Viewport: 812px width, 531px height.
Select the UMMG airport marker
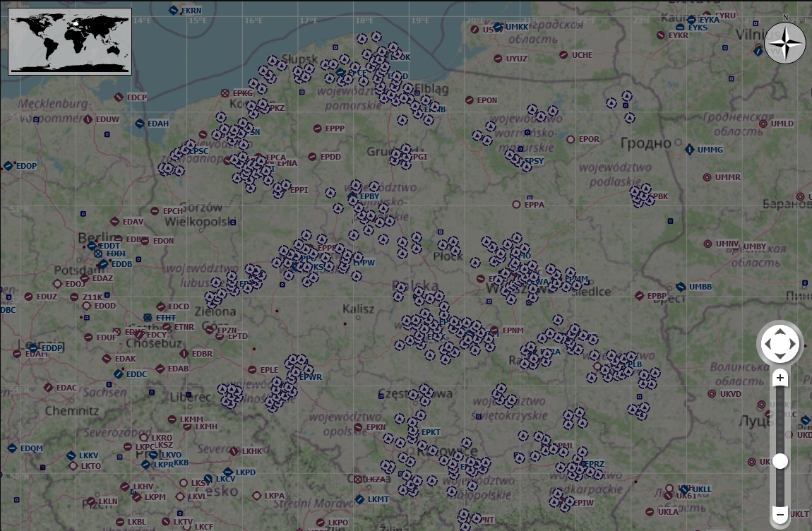689,150
